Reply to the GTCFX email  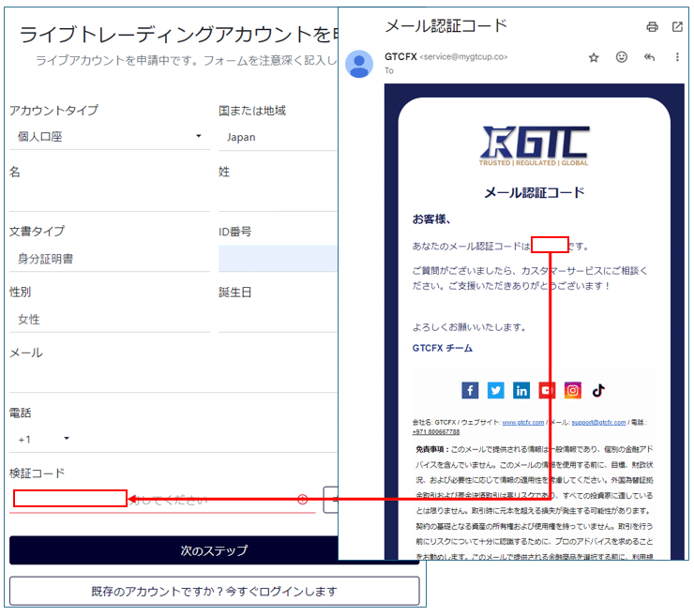[x=649, y=57]
